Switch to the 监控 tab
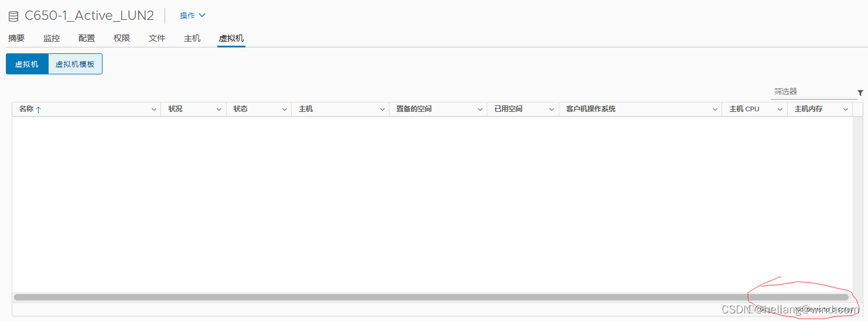The width and height of the screenshot is (868, 321). [52, 38]
